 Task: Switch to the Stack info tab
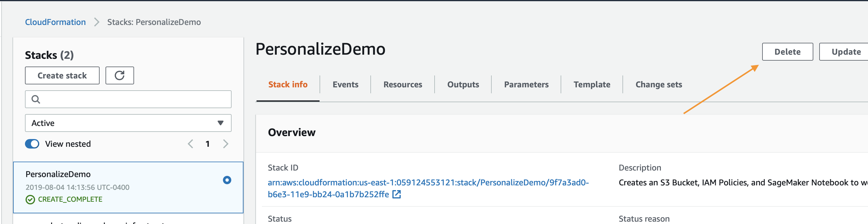[288, 85]
